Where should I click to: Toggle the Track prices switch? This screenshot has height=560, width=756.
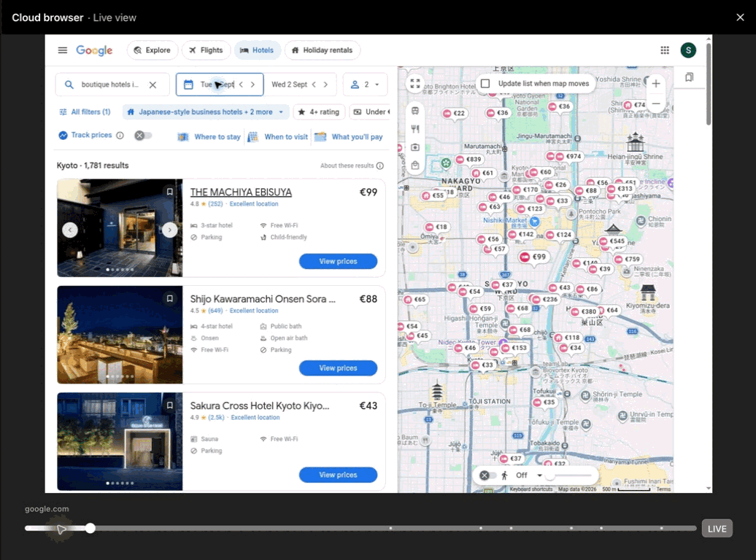(143, 136)
